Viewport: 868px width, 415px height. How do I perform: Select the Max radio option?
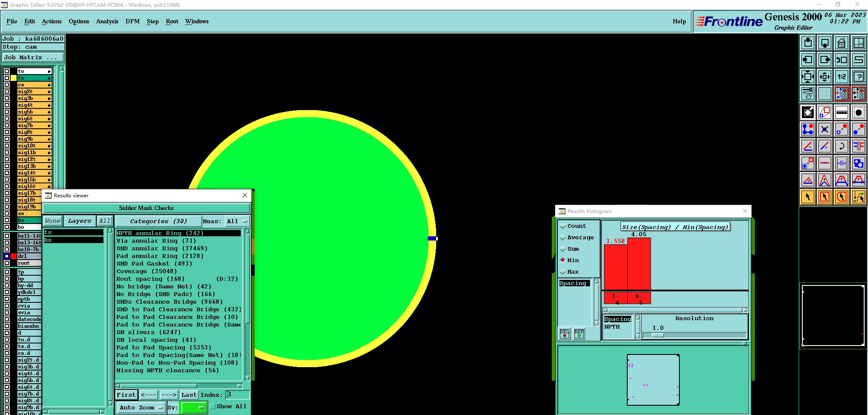click(563, 272)
